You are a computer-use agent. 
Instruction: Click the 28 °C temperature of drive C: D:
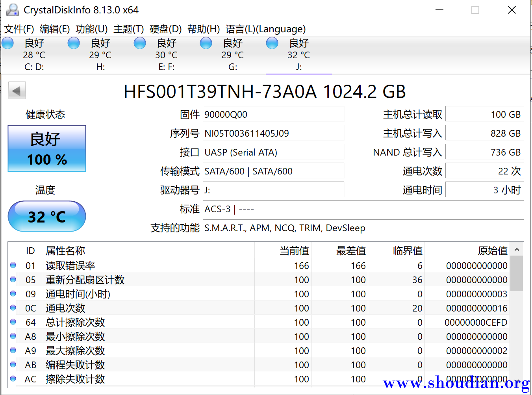[x=34, y=55]
